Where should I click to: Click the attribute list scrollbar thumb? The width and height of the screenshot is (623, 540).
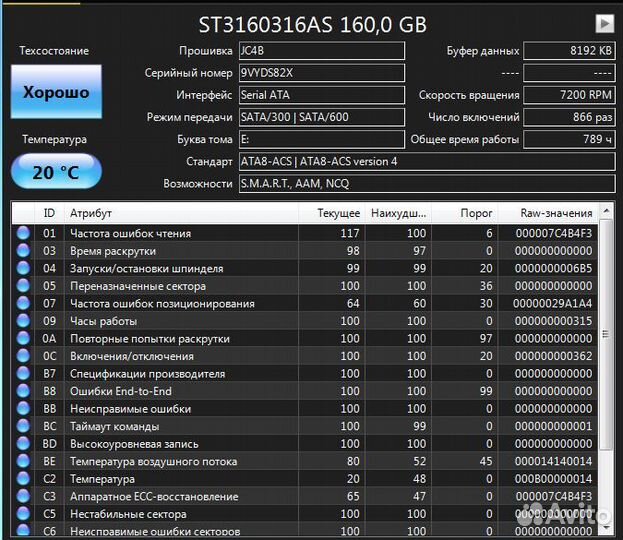click(x=606, y=334)
